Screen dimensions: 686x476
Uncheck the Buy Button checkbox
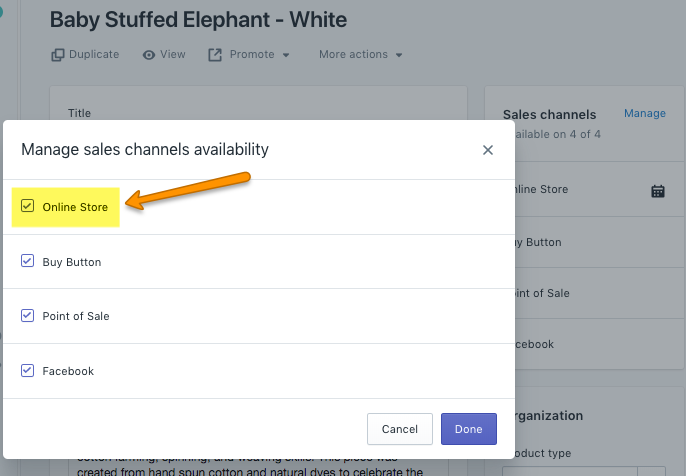pyautogui.click(x=27, y=261)
